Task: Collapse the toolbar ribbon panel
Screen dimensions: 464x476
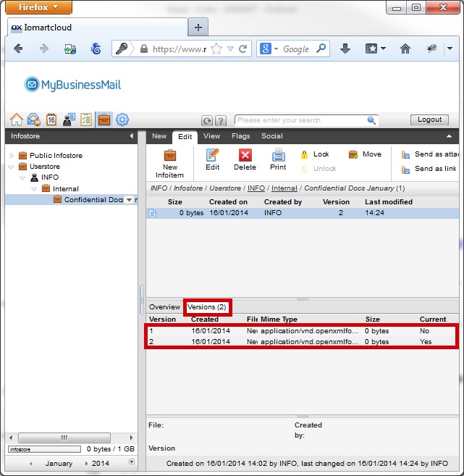Action: (449, 136)
